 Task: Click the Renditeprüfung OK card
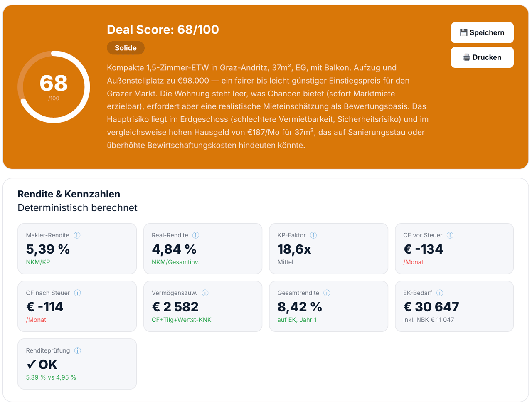tap(77, 364)
